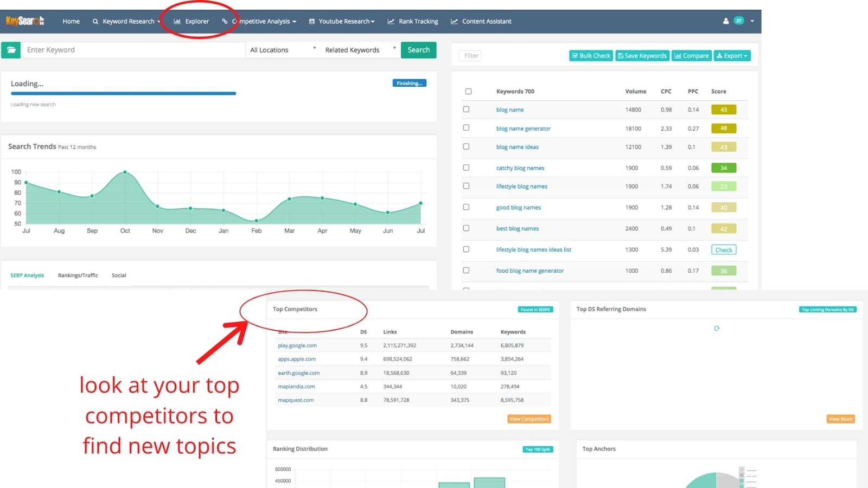Viewport: 868px width, 488px height.
Task: Click the score badge 48 for 'blog name generator'
Action: (x=724, y=129)
